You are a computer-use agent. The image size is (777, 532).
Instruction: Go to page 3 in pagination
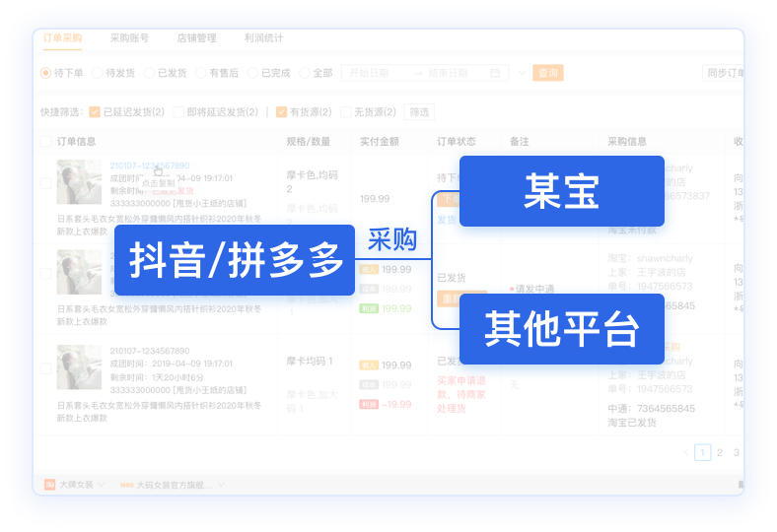737,452
